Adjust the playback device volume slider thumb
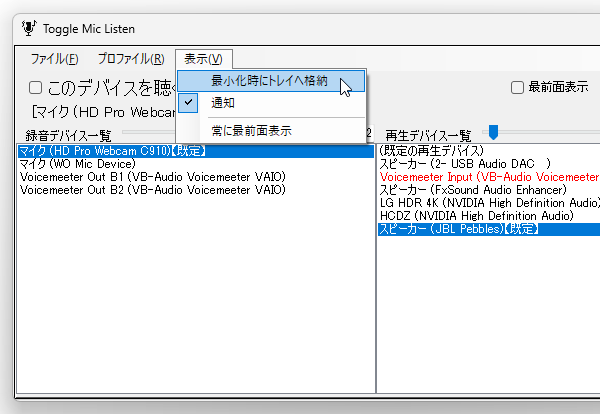 tap(493, 132)
